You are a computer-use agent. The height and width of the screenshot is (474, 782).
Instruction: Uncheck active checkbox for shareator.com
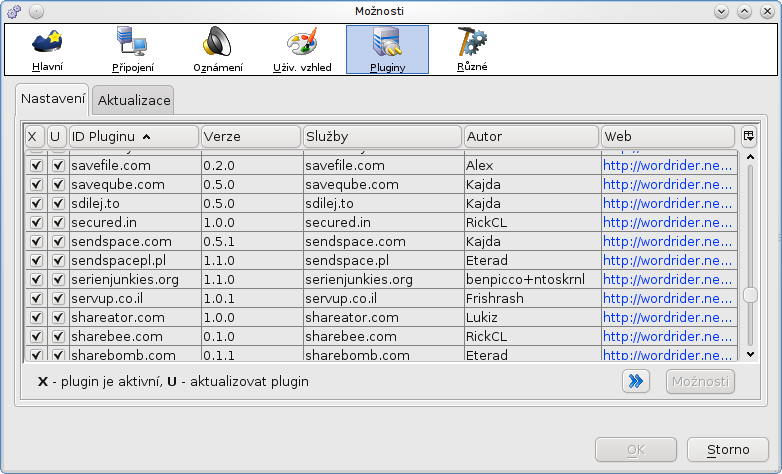click(36, 317)
